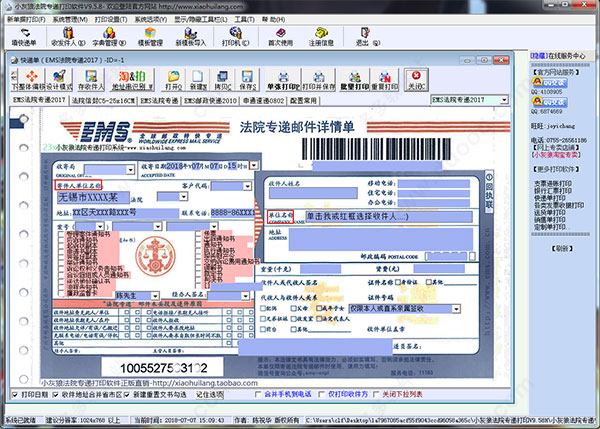
Task: Click 记住选项 button
Action: tap(210, 395)
